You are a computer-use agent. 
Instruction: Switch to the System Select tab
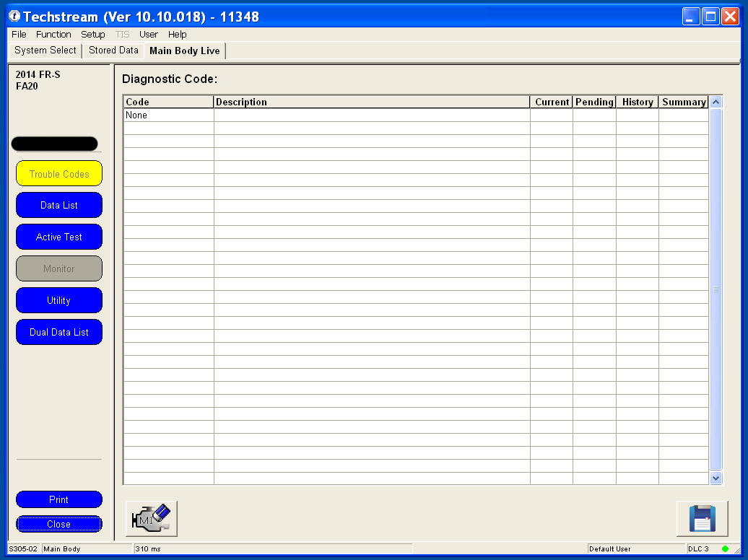[x=45, y=51]
